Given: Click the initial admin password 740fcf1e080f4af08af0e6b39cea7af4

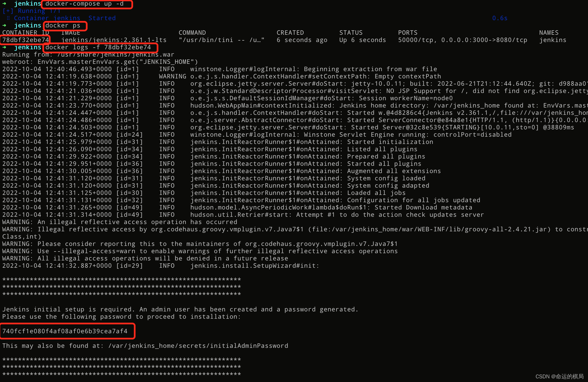Looking at the screenshot, I should click(x=65, y=331).
